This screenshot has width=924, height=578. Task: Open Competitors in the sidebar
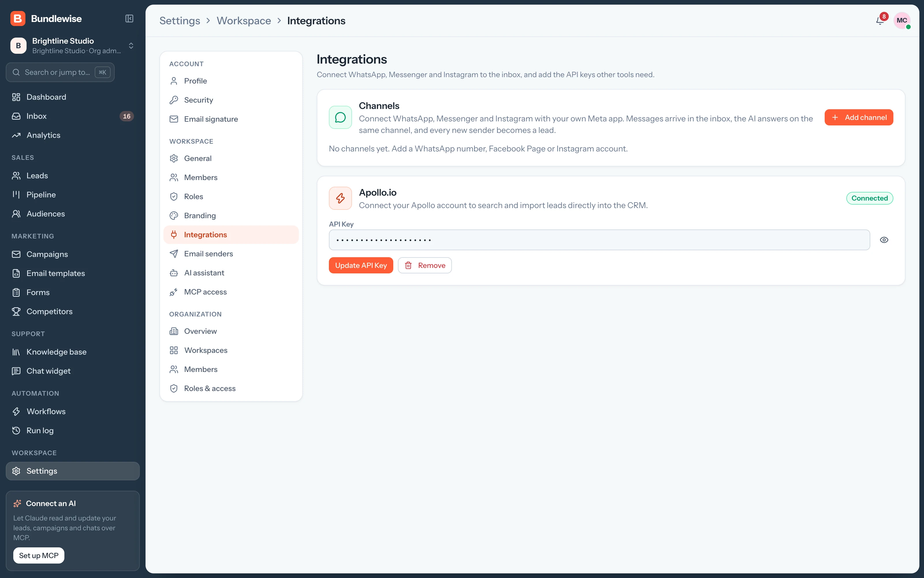(x=72, y=312)
